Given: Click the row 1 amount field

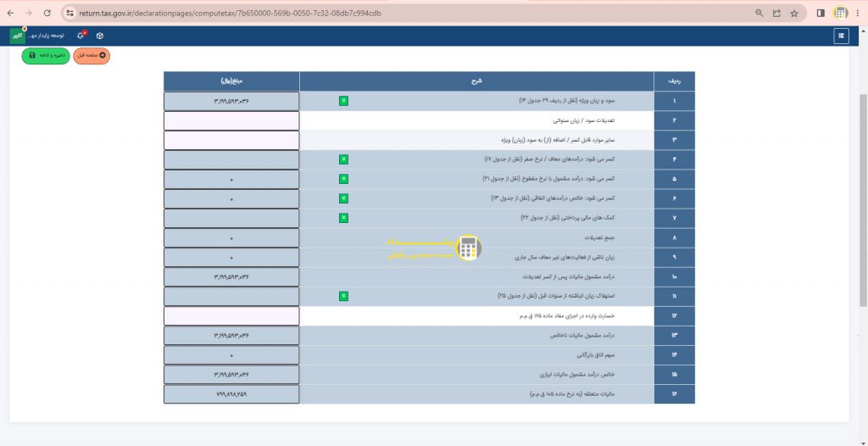Looking at the screenshot, I should click(231, 101).
